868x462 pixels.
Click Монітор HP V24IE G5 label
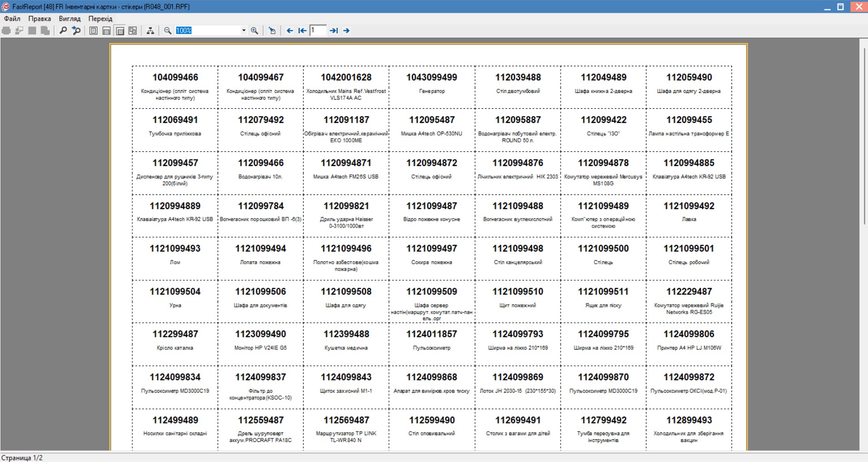(x=261, y=348)
